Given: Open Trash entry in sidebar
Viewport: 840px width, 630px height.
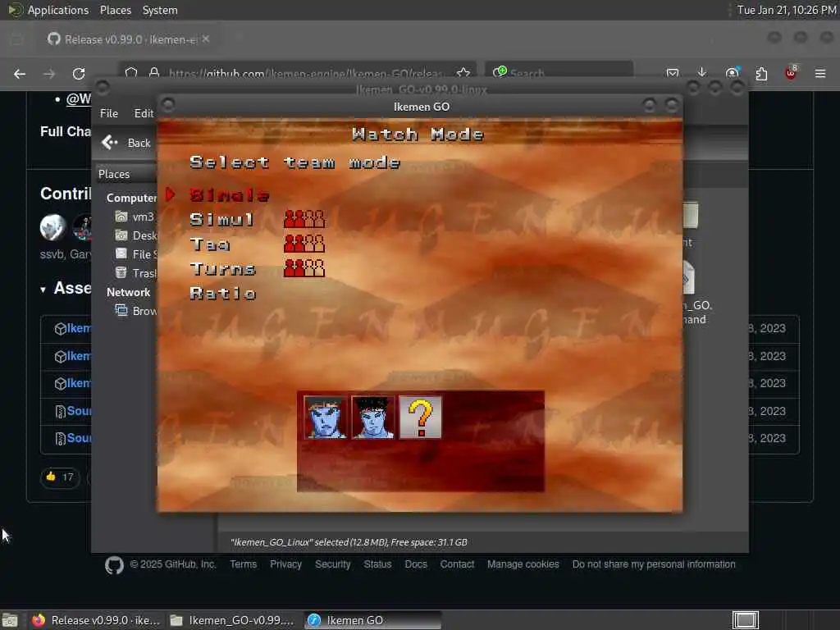Looking at the screenshot, I should click(x=135, y=273).
